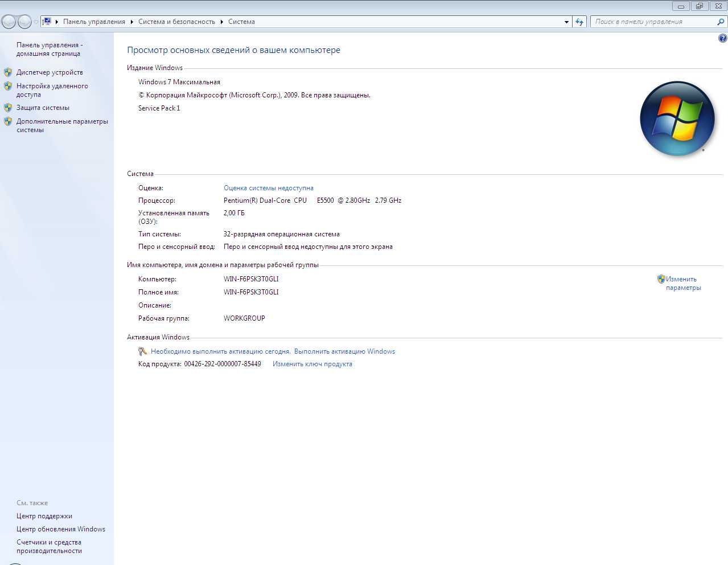The height and width of the screenshot is (565, 728).
Task: Click Оценка системы недоступна link
Action: coord(269,188)
